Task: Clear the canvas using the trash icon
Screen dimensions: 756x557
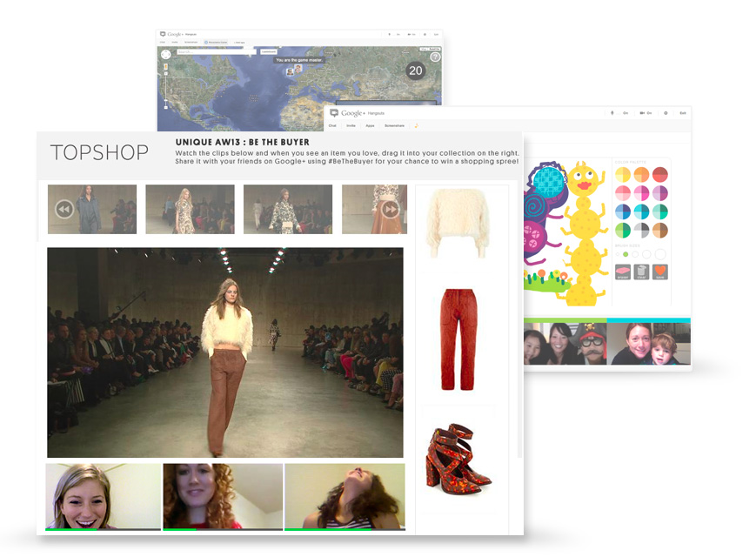Action: click(641, 272)
